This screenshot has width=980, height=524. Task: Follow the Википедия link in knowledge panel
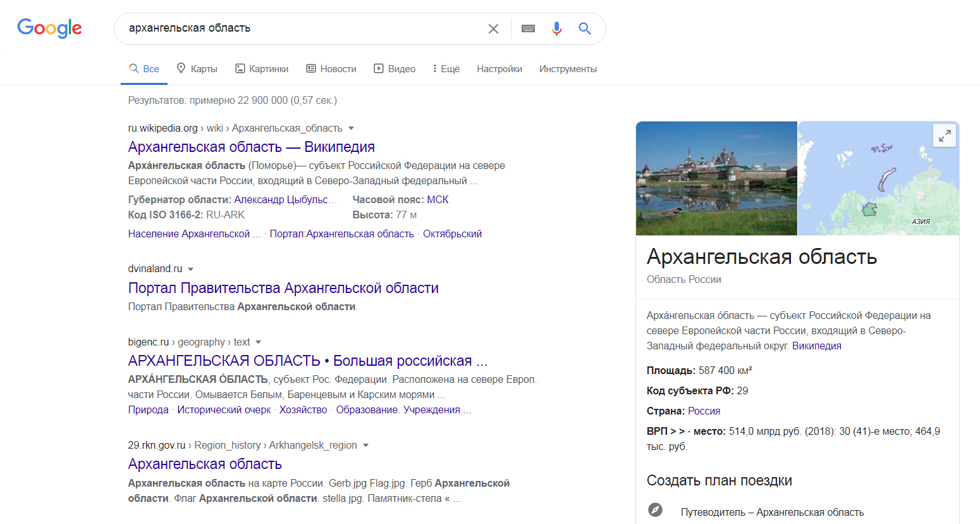816,346
